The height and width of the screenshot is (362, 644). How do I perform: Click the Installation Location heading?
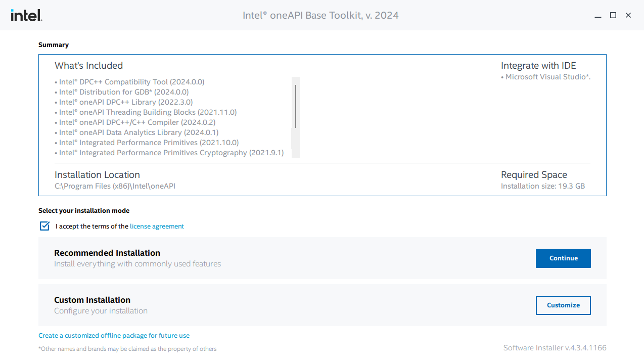point(97,174)
